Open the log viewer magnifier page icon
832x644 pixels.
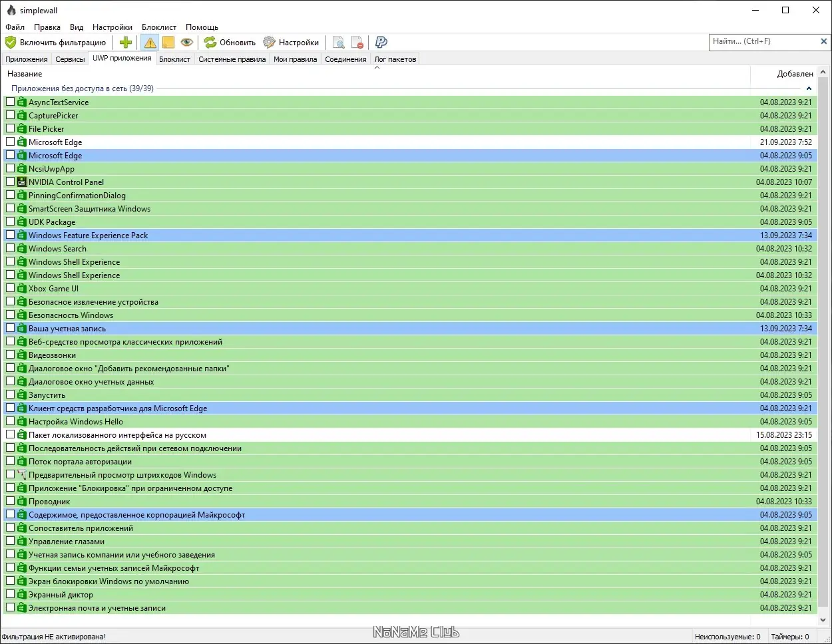(x=339, y=43)
